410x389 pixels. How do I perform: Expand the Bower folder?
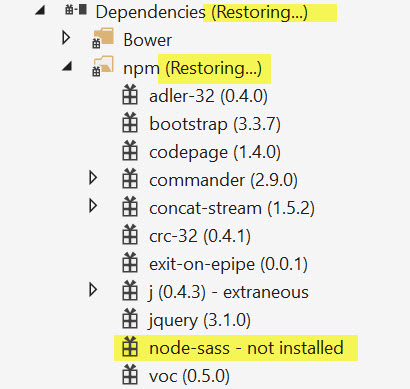click(66, 38)
